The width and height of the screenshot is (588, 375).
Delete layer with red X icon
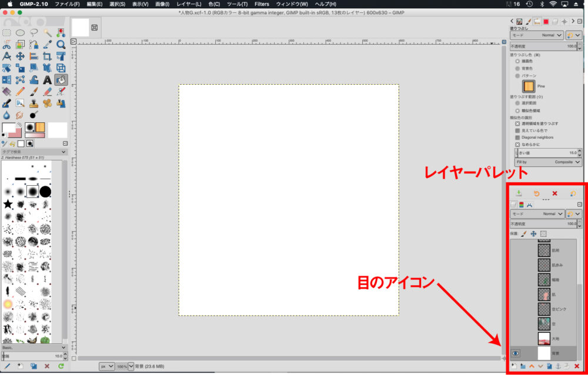(577, 366)
